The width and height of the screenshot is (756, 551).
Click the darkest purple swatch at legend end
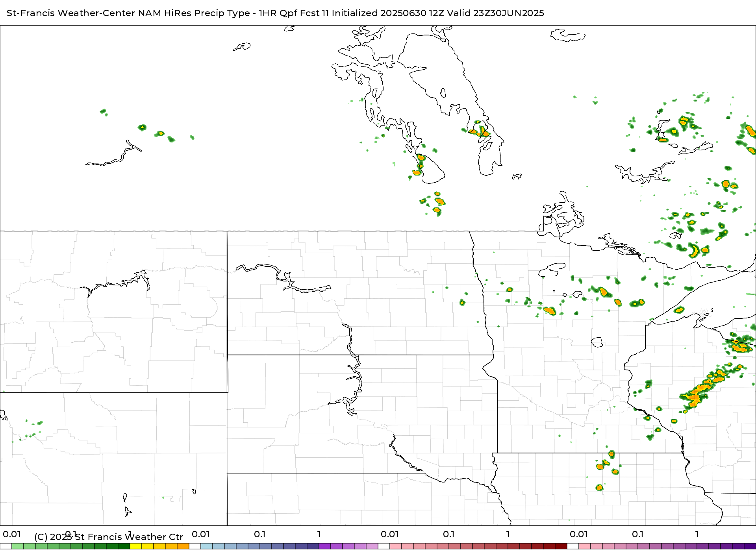pos(750,546)
